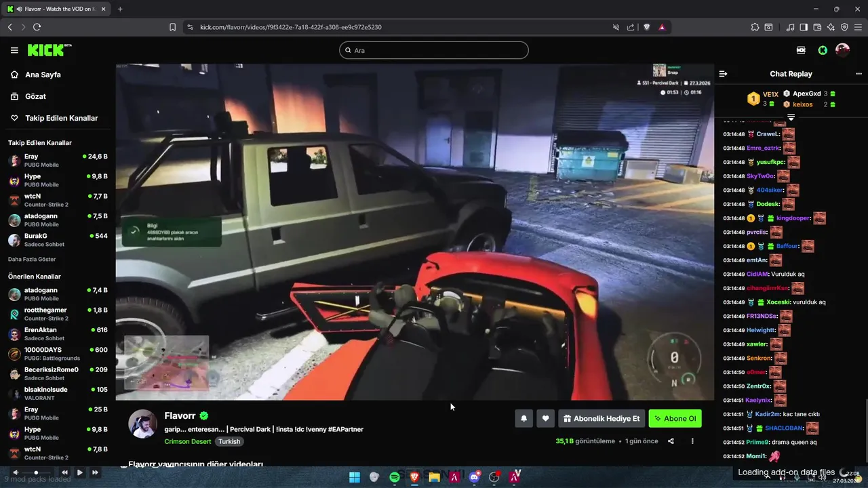Open Discord from the taskbar
Screen dimensions: 868x488
point(474,477)
